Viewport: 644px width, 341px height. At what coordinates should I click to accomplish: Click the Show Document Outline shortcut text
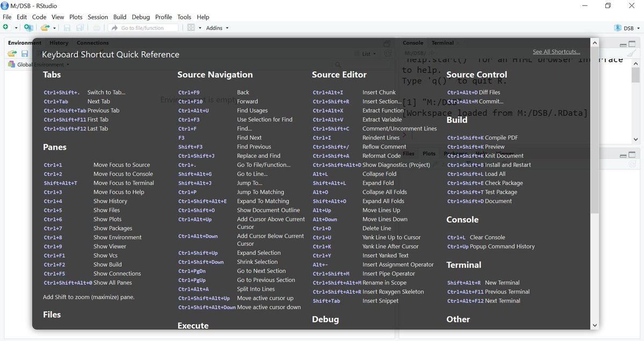(x=268, y=210)
